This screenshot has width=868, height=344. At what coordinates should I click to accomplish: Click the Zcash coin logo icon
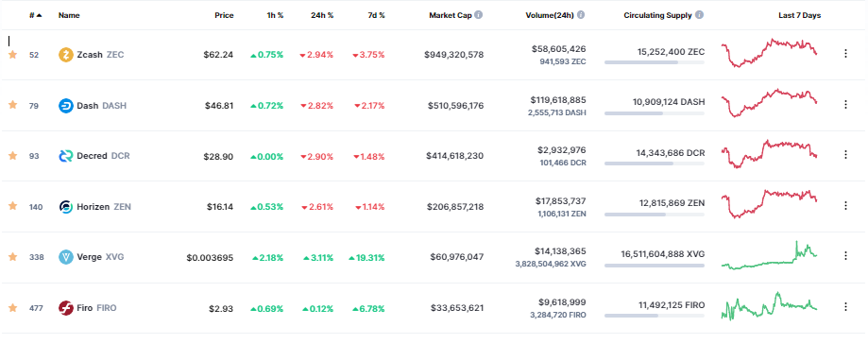[66, 55]
